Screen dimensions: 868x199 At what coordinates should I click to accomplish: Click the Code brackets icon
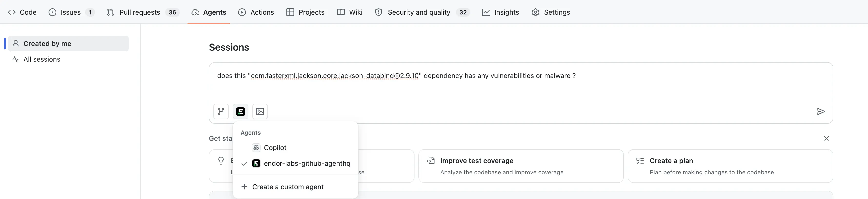12,12
